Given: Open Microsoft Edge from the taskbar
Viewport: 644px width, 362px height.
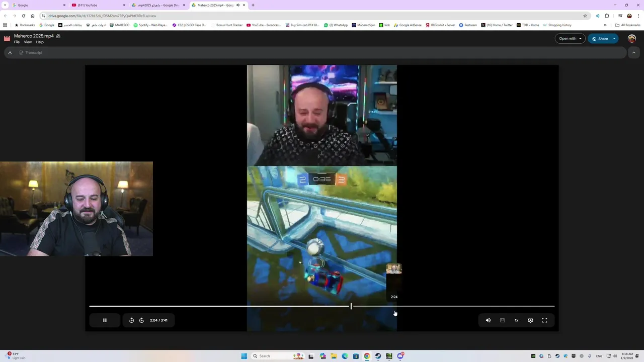Looking at the screenshot, I should 345,356.
